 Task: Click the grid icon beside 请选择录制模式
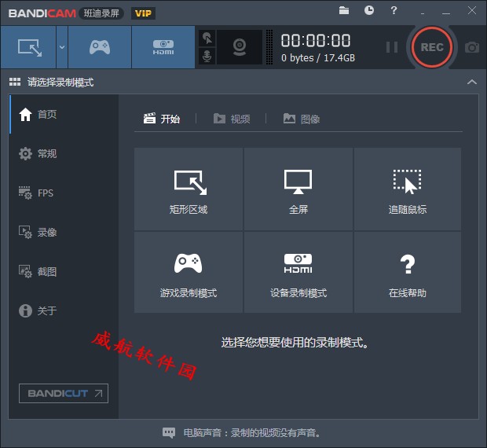(15, 82)
